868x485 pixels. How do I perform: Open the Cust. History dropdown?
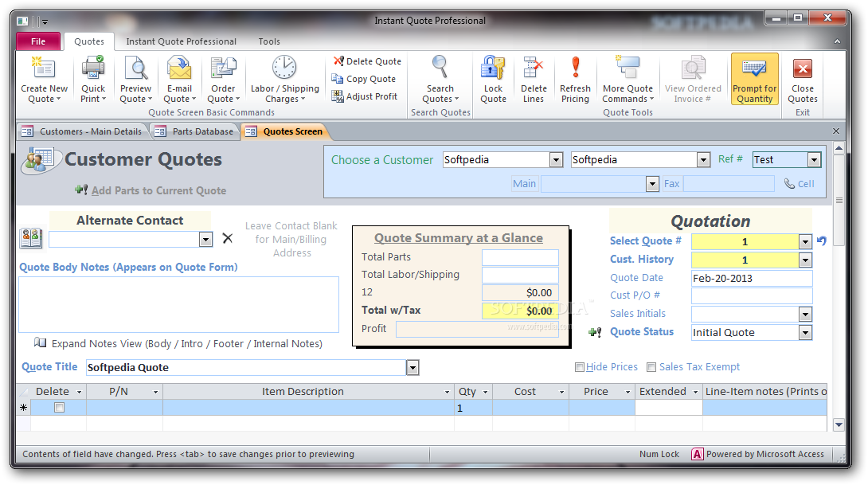tap(805, 260)
